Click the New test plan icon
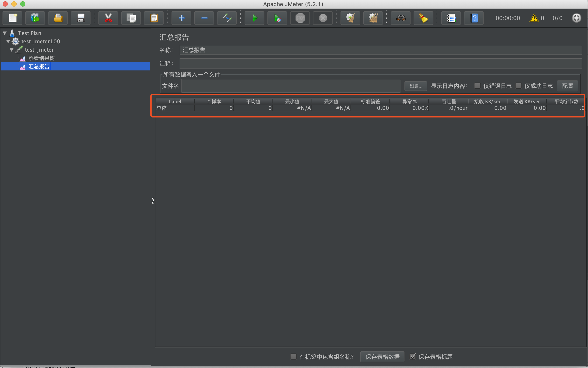The width and height of the screenshot is (588, 368). point(12,18)
